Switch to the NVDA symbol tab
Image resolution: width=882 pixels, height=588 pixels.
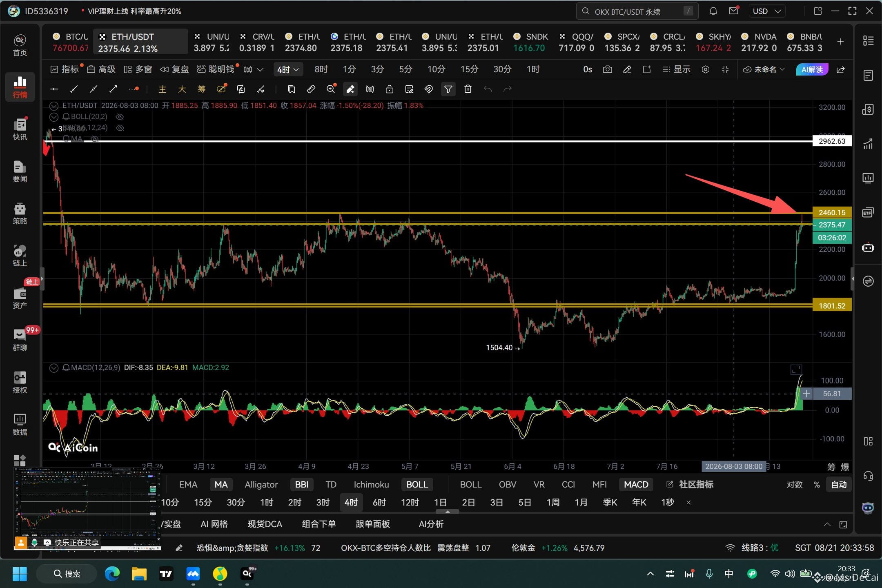[x=759, y=42]
